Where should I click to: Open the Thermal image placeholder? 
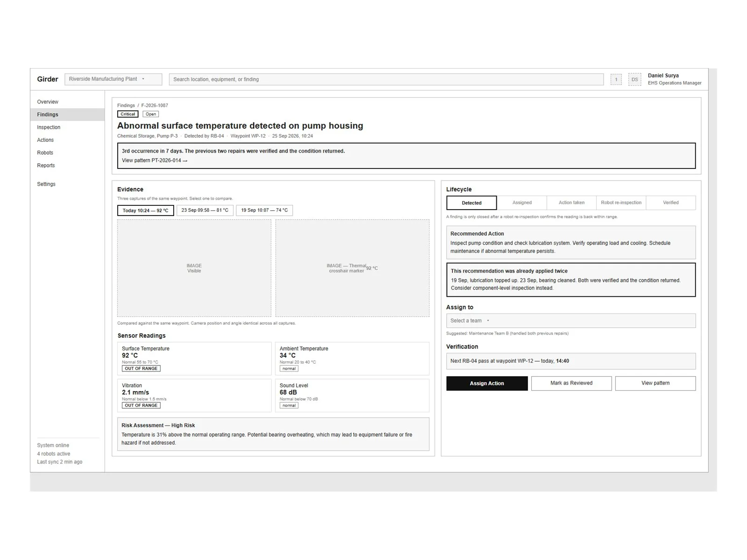point(352,268)
